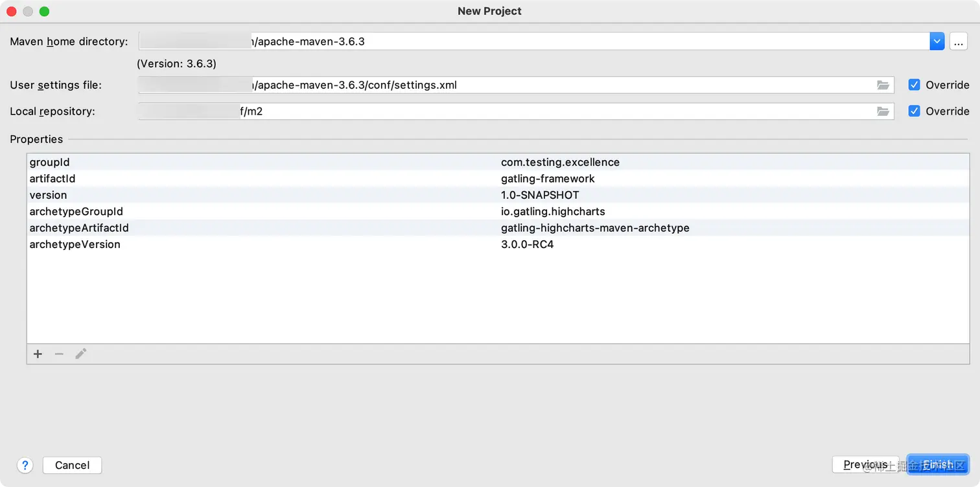The width and height of the screenshot is (980, 487).
Task: Click the ellipsis button for Maven home
Action: click(959, 41)
